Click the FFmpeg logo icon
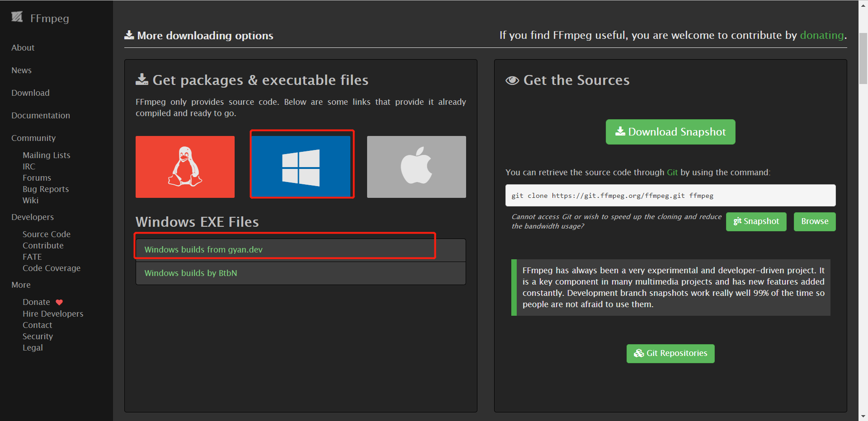 coord(17,17)
